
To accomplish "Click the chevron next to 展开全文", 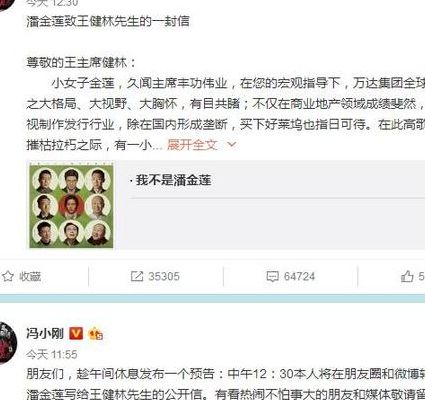I will coord(231,145).
